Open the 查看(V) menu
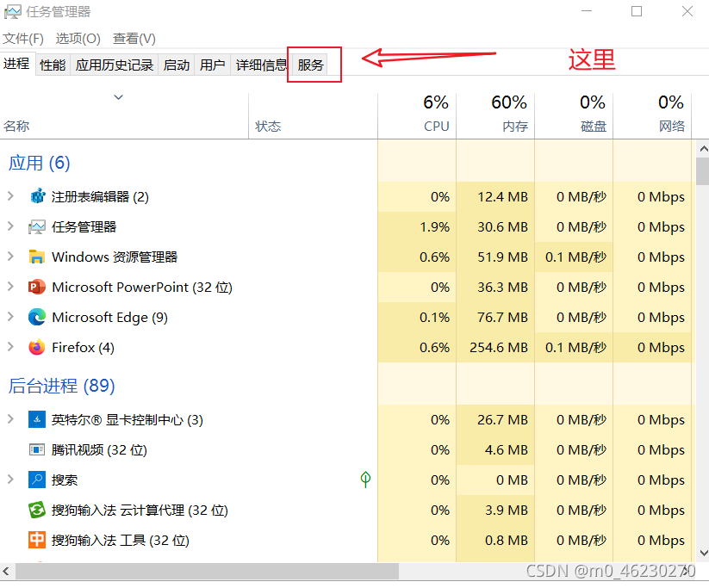The height and width of the screenshot is (588, 709). (x=134, y=39)
